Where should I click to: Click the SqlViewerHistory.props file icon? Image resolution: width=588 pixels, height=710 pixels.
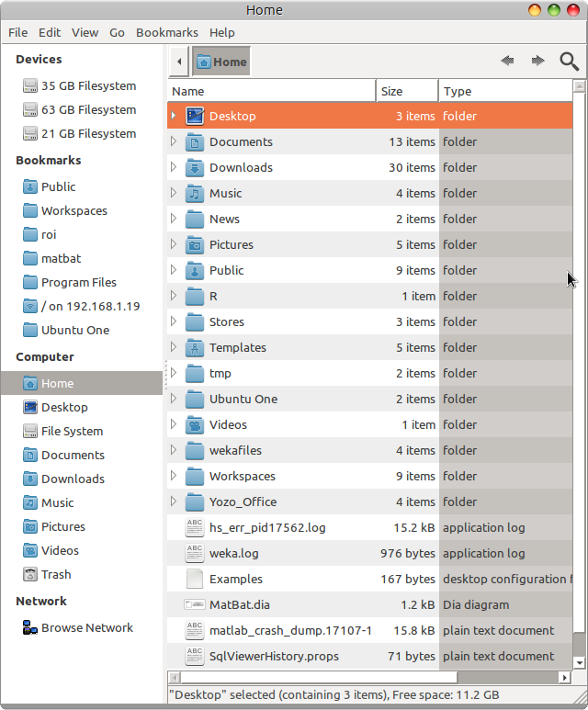point(195,656)
